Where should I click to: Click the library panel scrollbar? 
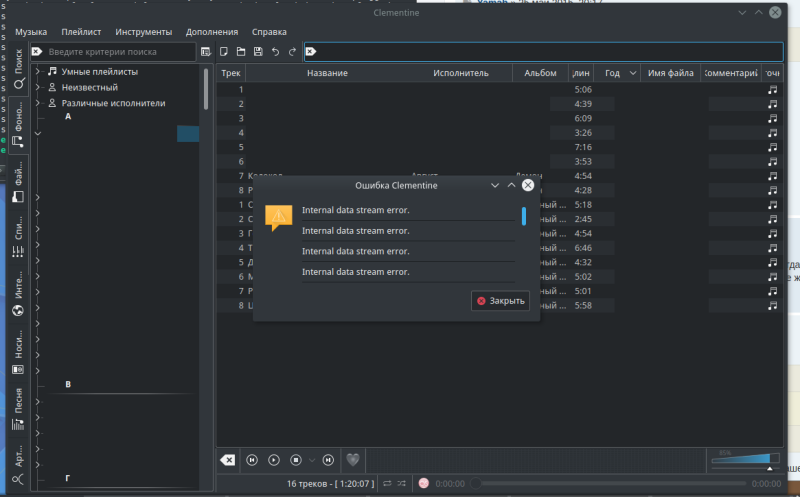[x=206, y=89]
